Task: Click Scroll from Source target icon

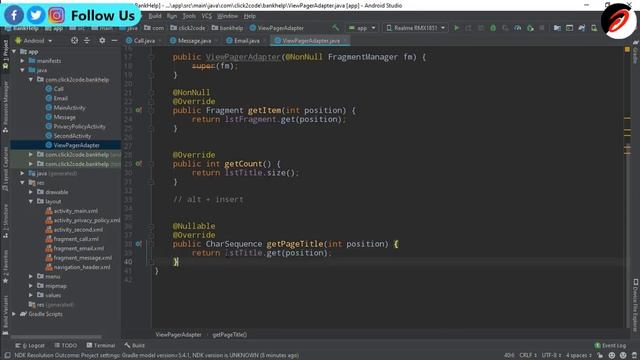Action: click(x=74, y=40)
